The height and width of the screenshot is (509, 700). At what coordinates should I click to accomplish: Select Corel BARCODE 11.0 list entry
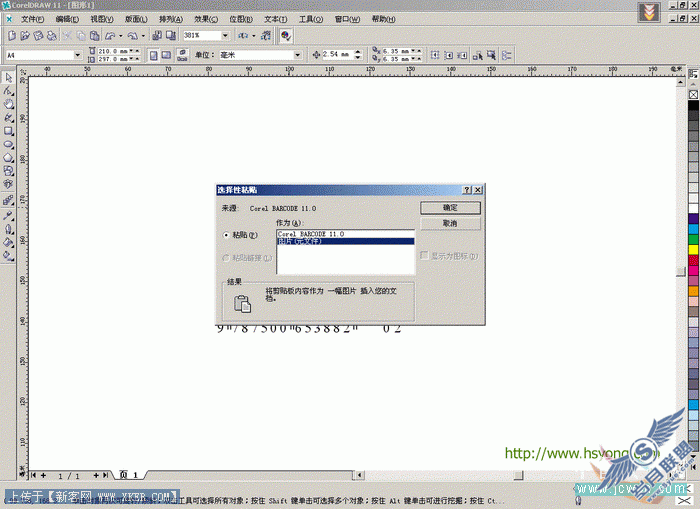click(x=345, y=234)
